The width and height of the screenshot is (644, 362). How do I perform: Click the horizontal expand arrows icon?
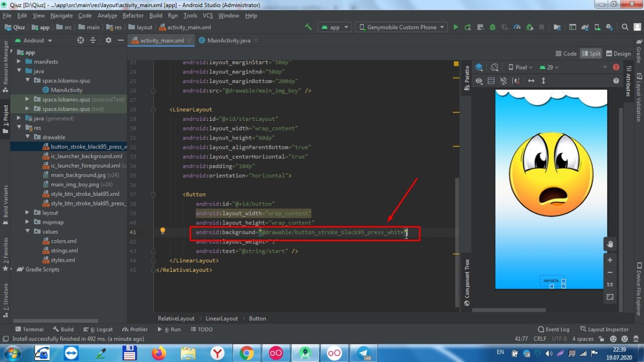[x=531, y=81]
